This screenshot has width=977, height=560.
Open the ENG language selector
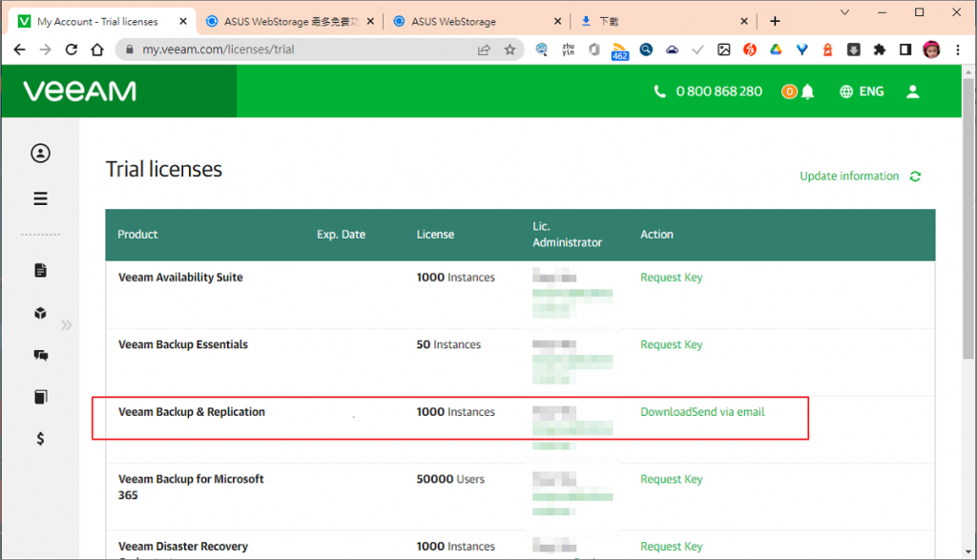[x=862, y=92]
